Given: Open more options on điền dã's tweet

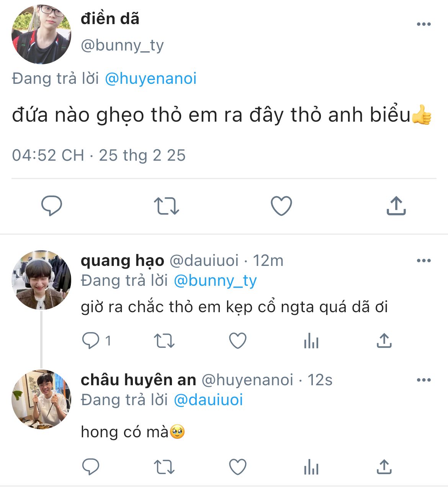Looking at the screenshot, I should (423, 24).
